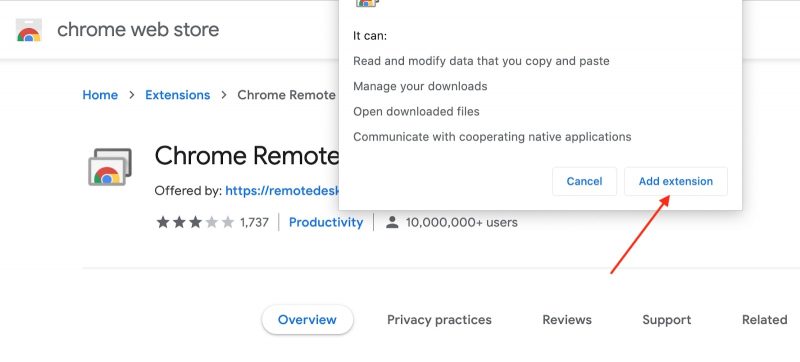Switch to Privacy practices tab
The height and width of the screenshot is (362, 800).
pyautogui.click(x=439, y=320)
